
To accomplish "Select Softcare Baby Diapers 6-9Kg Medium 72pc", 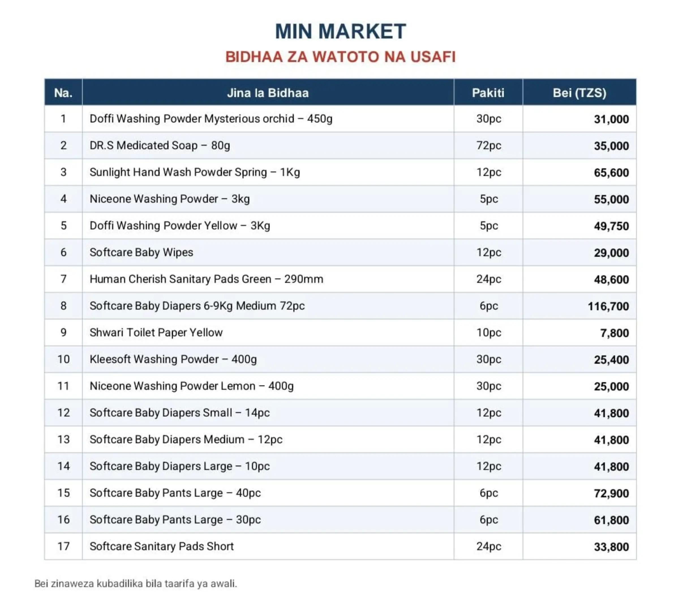I will 197,306.
